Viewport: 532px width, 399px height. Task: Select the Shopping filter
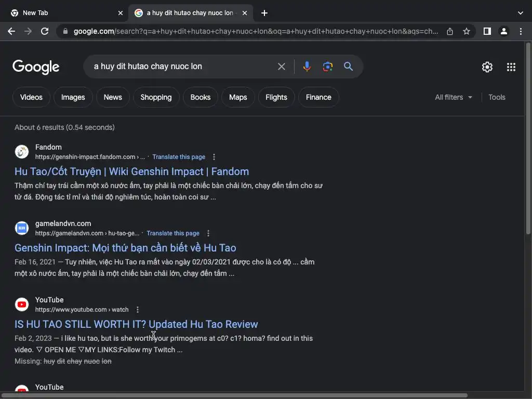click(x=156, y=97)
